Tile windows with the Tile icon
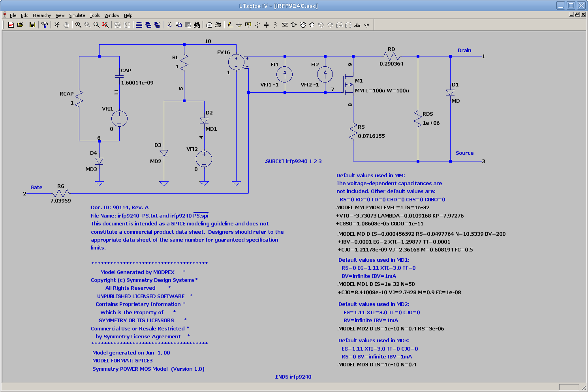 [x=139, y=25]
